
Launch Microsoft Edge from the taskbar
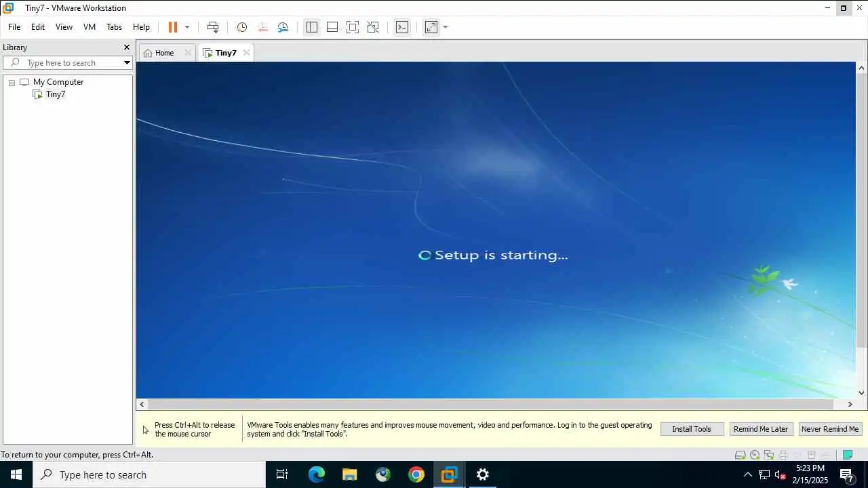[317, 474]
